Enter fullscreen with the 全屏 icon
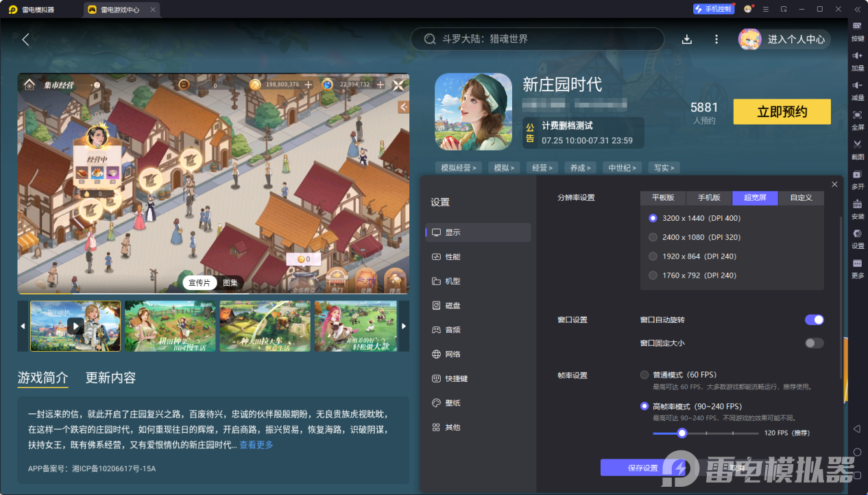The image size is (868, 495). [x=857, y=114]
